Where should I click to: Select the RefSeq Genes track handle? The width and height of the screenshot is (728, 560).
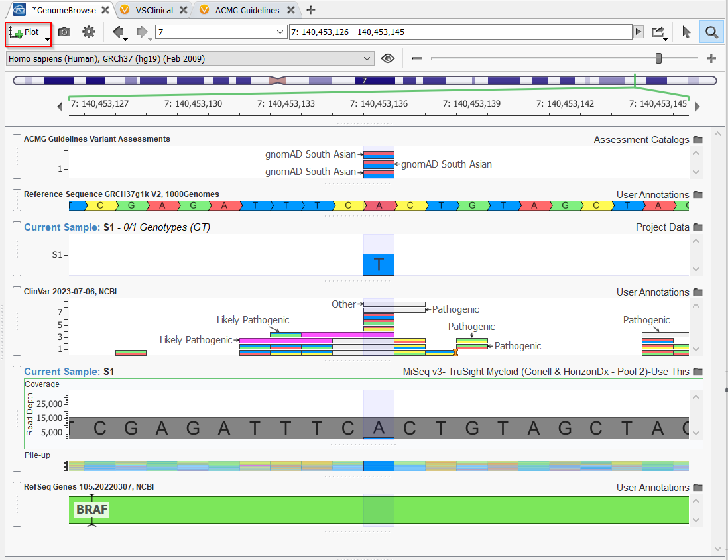[x=17, y=504]
